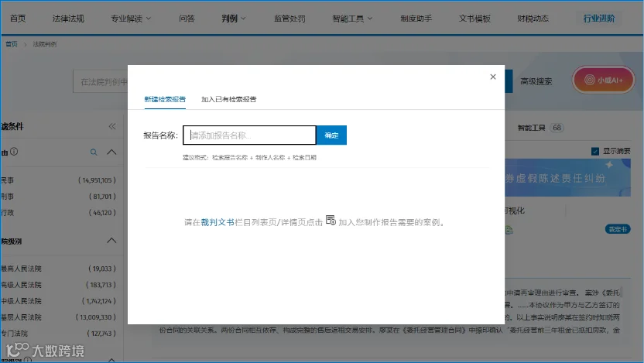
Task: Expand 专业解读 dropdown menu
Action: [131, 19]
